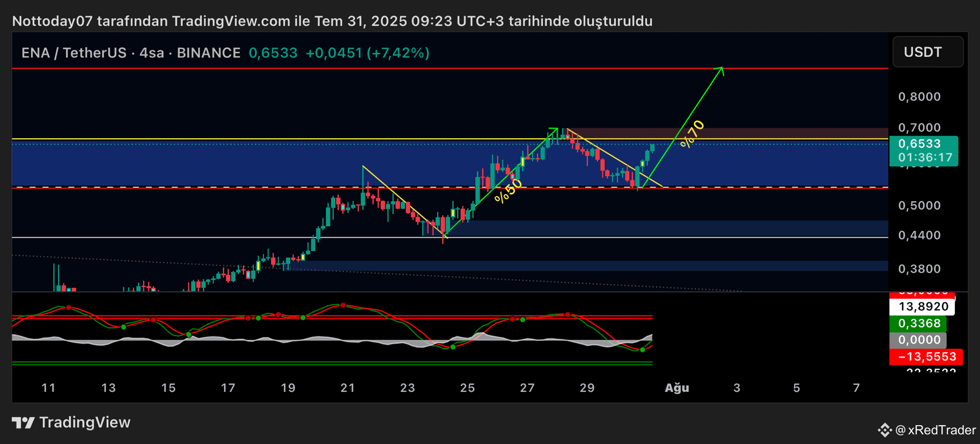This screenshot has height=444, width=980.
Task: Click the bar countdown 01:36:17
Action: tap(925, 158)
